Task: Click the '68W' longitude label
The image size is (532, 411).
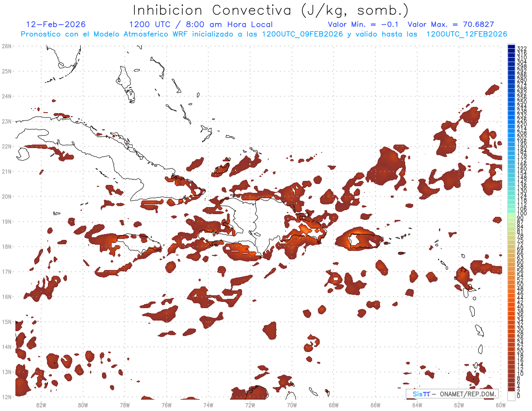Action: [x=334, y=405]
